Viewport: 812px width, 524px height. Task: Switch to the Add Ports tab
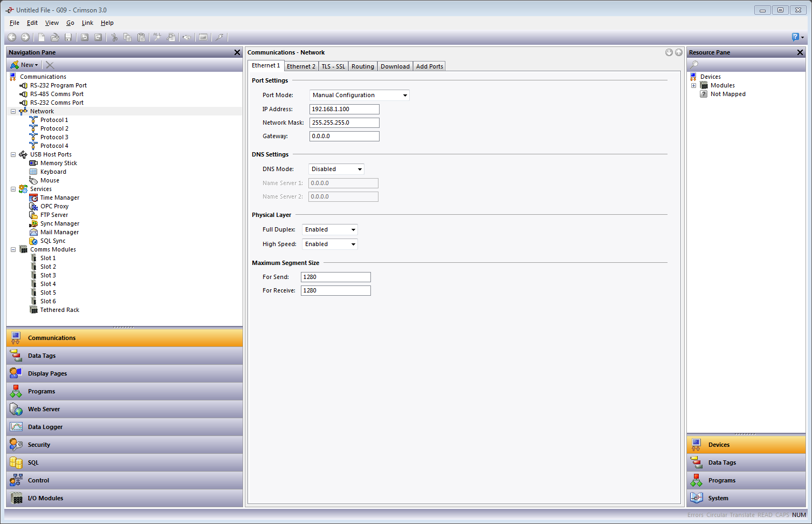pos(430,66)
